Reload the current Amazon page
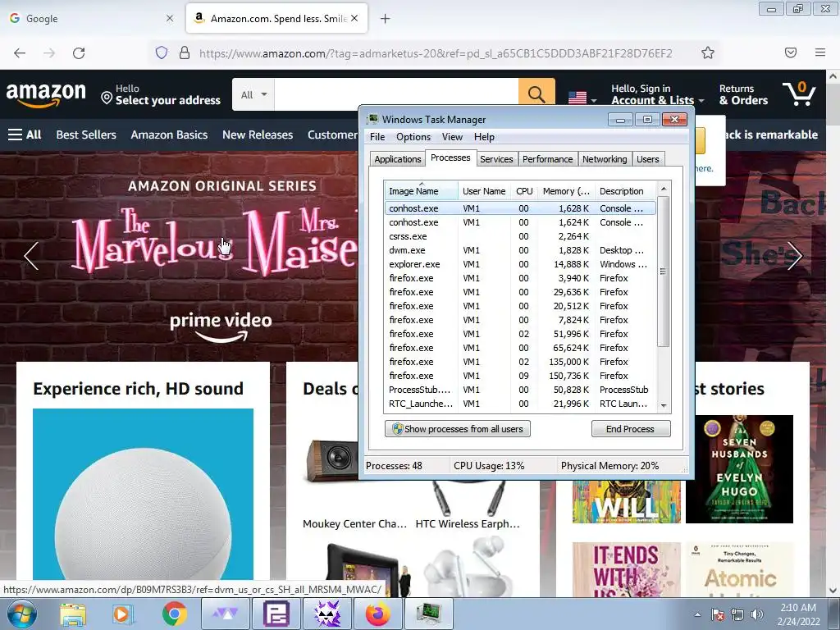 pos(79,53)
